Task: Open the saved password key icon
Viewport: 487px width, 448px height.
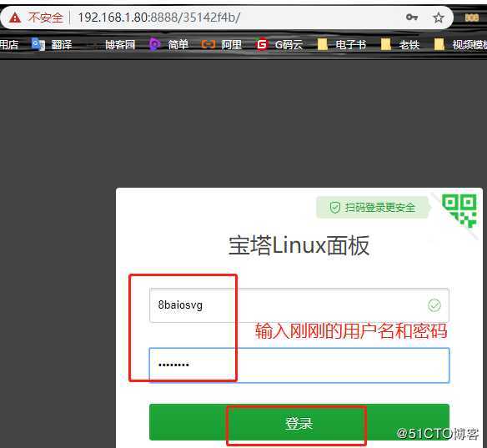Action: 412,17
